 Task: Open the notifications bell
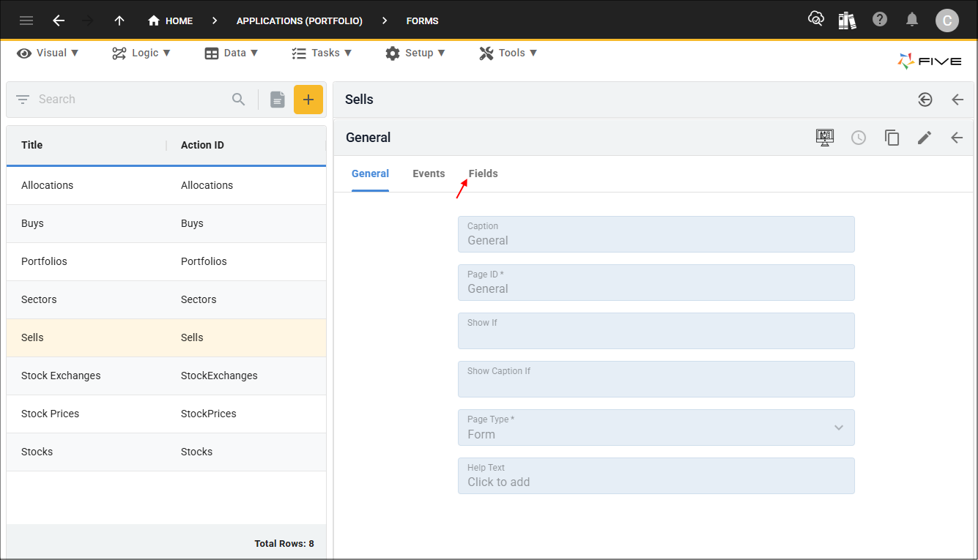pyautogui.click(x=912, y=20)
